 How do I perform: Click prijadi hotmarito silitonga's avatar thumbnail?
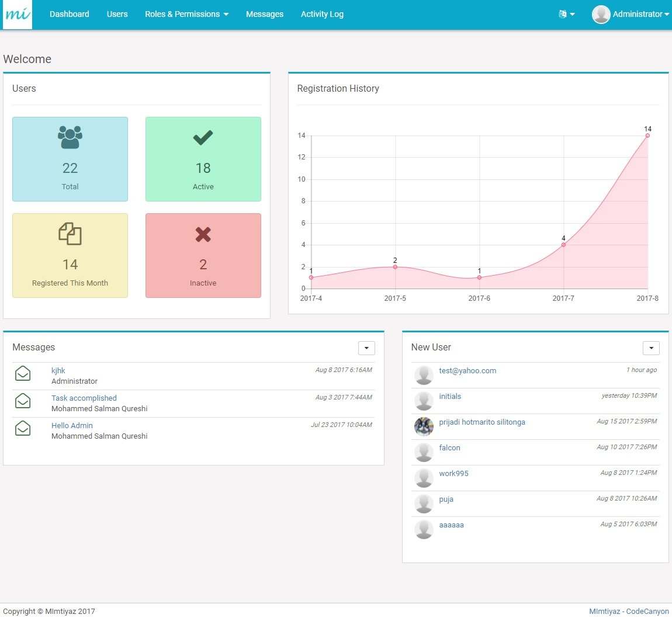click(x=424, y=426)
